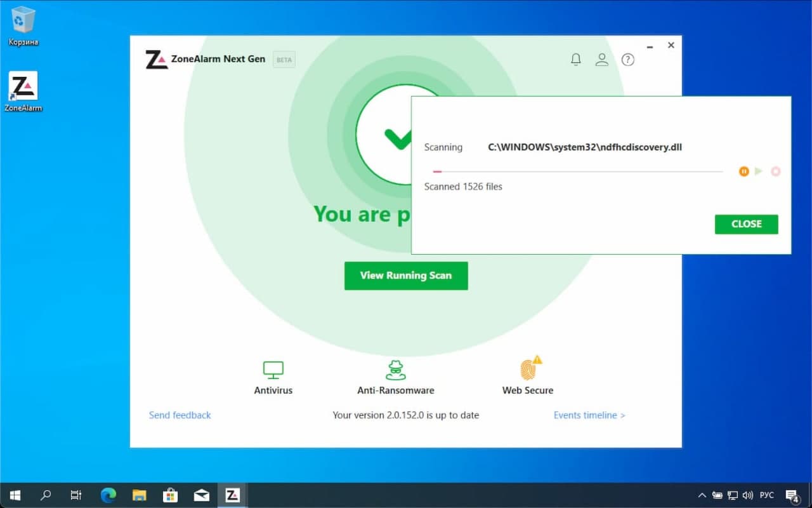Open the Anti-Ransomware icon
The image size is (812, 508).
pyautogui.click(x=395, y=370)
